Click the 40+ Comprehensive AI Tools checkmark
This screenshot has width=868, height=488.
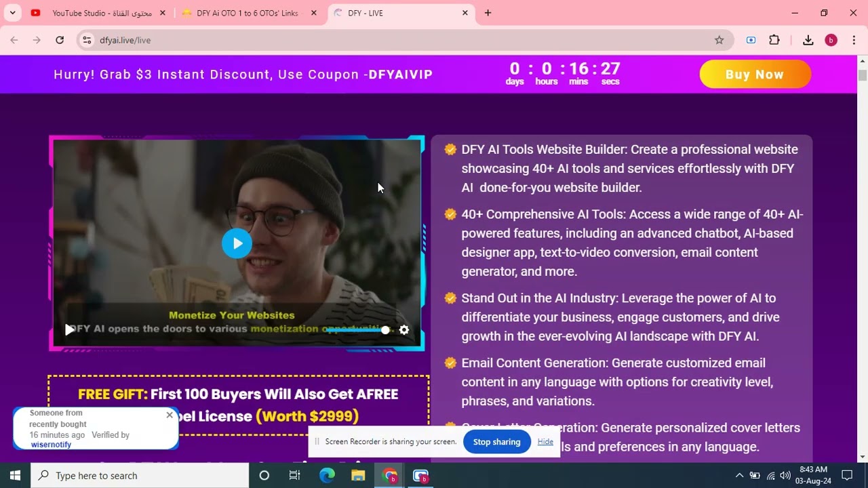450,215
